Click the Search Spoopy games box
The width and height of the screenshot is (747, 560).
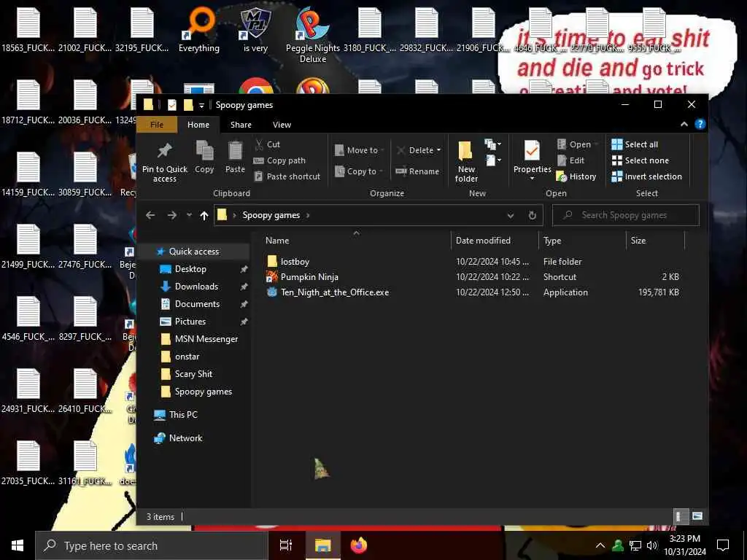click(625, 215)
